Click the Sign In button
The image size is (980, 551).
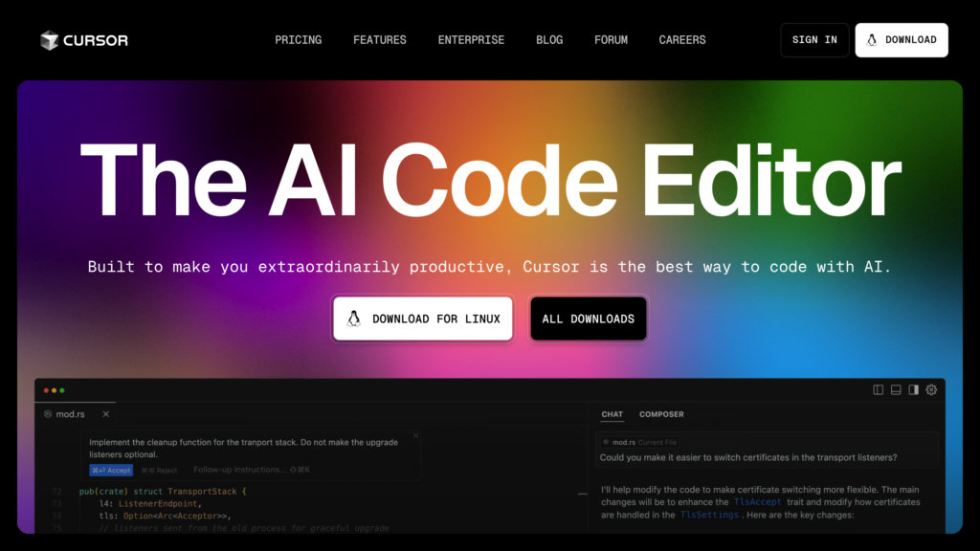[814, 40]
